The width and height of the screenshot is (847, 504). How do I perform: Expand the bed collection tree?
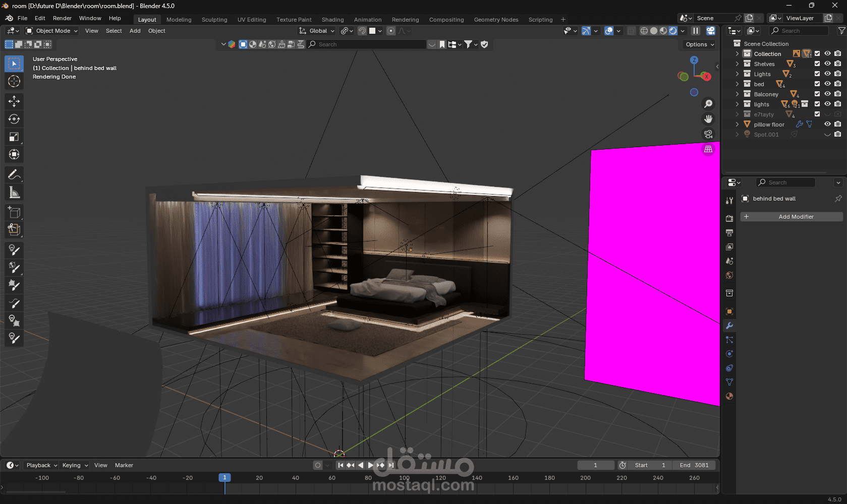737,84
